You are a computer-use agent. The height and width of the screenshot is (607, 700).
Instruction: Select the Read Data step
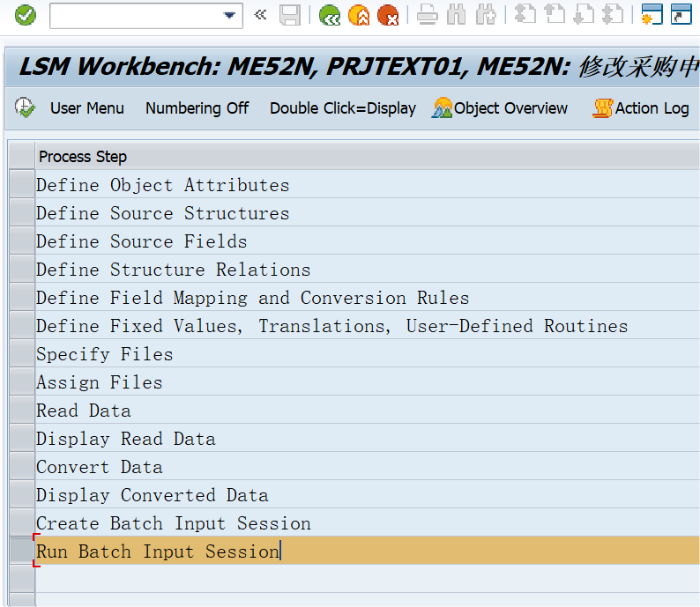pyautogui.click(x=367, y=411)
